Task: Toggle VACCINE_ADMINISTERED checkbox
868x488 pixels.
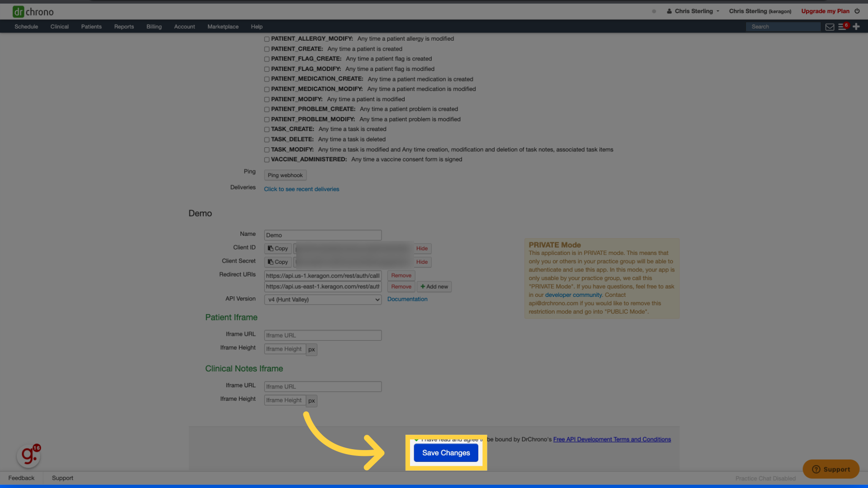Action: pos(267,160)
